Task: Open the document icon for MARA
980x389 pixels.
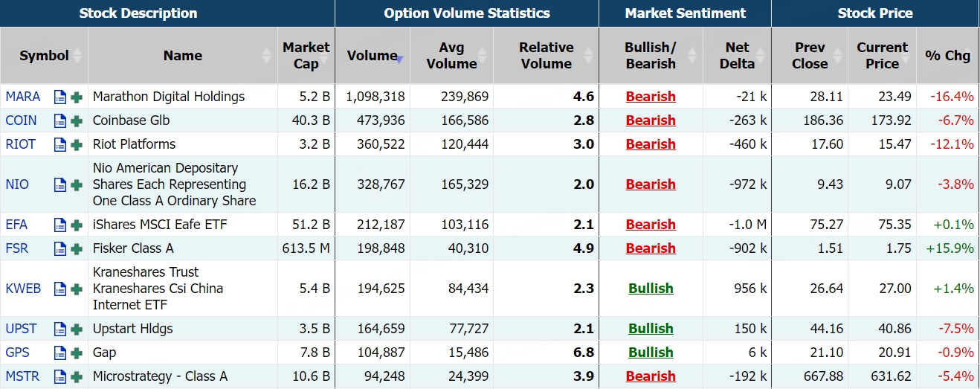Action: [x=60, y=97]
